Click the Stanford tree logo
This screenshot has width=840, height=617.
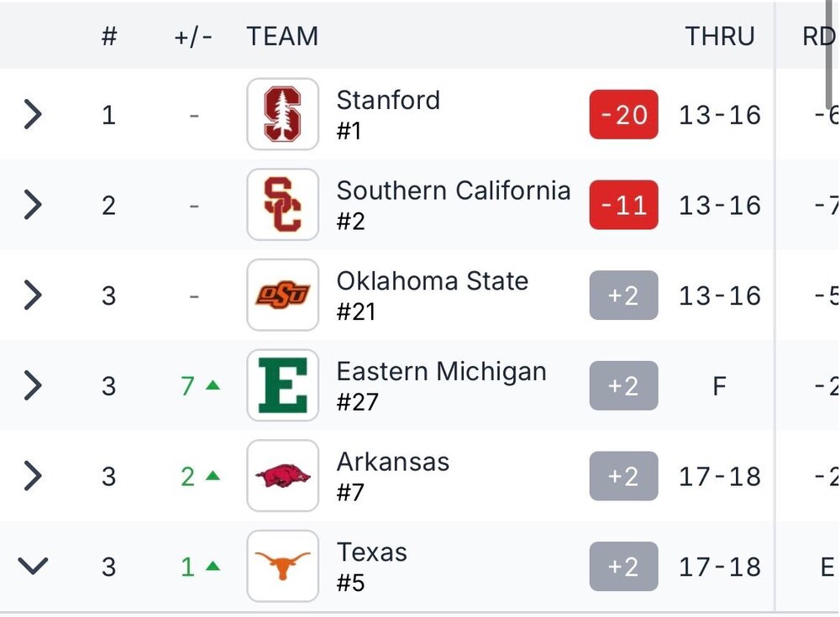pyautogui.click(x=283, y=114)
